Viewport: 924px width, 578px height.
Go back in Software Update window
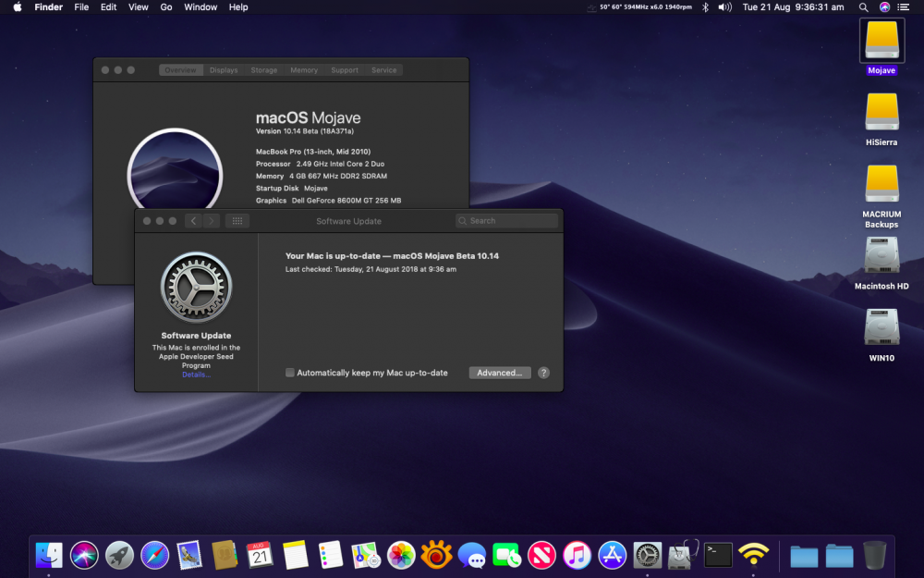[x=193, y=221]
